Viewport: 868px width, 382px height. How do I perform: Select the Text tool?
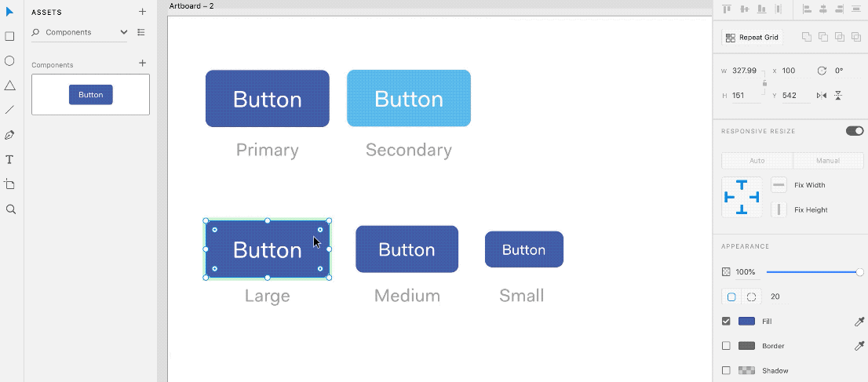click(x=9, y=159)
